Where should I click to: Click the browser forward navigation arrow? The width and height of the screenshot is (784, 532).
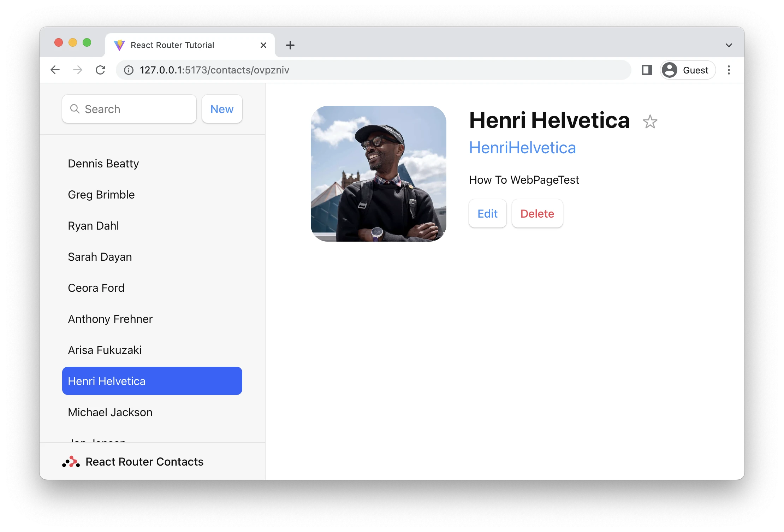tap(78, 70)
